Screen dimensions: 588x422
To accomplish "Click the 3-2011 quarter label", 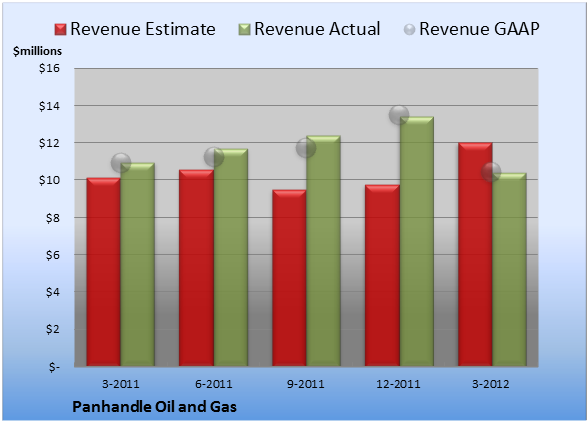I will (x=121, y=384).
